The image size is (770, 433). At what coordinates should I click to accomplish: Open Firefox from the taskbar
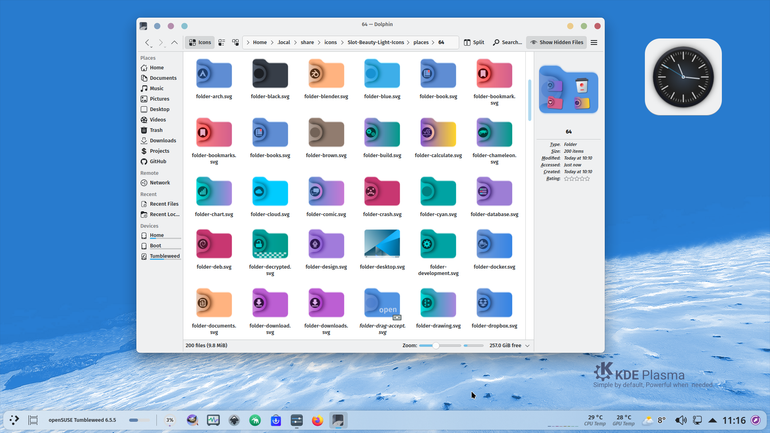pos(317,420)
